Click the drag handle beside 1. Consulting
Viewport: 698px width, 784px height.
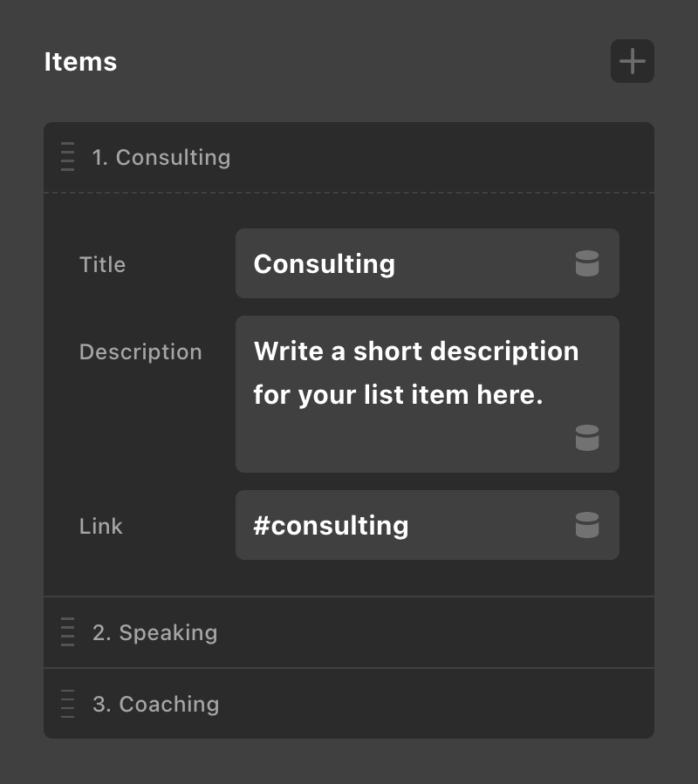click(x=67, y=157)
